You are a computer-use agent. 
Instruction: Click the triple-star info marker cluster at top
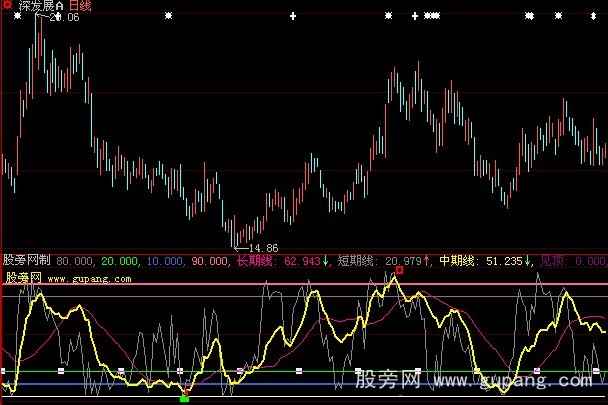[432, 16]
